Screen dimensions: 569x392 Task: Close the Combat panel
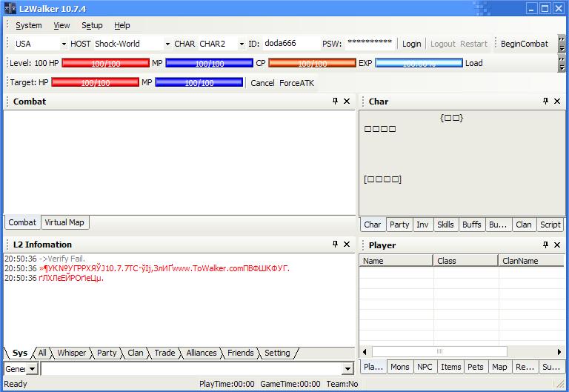tap(347, 102)
